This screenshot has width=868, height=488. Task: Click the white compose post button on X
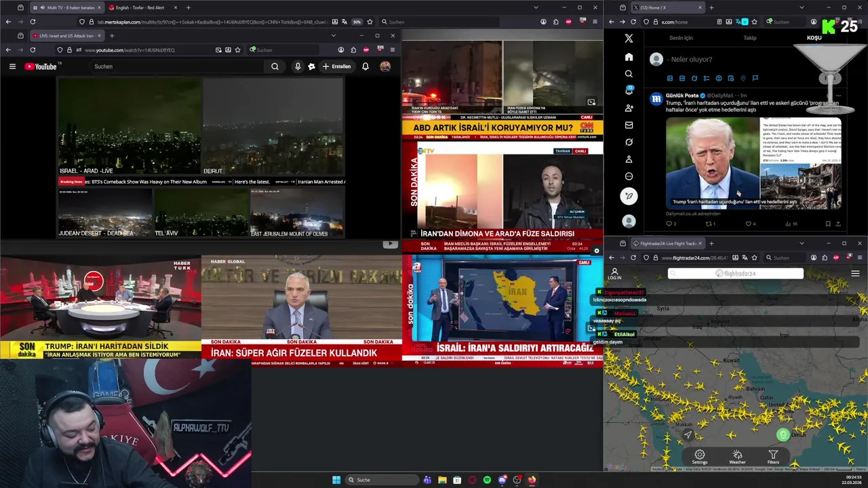coord(629,196)
